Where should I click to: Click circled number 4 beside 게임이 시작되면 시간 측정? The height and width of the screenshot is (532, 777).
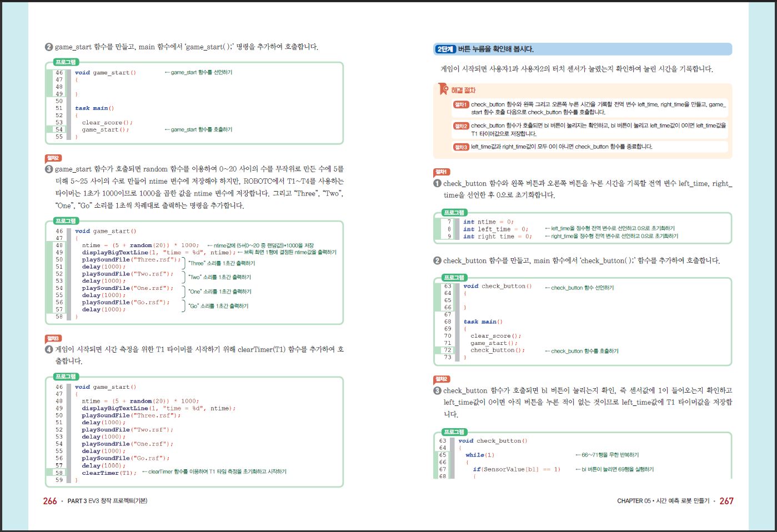pyautogui.click(x=49, y=349)
